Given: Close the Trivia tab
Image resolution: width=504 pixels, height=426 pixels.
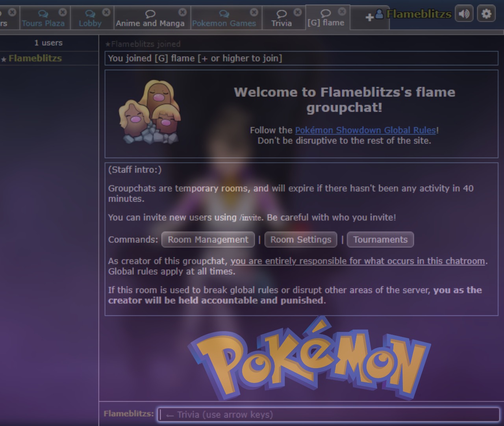Looking at the screenshot, I should point(298,12).
